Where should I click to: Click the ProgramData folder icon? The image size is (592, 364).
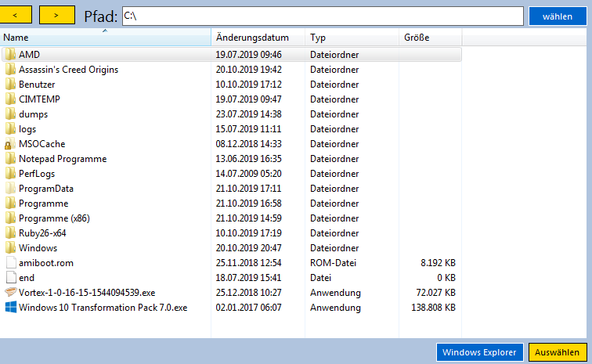coord(10,189)
